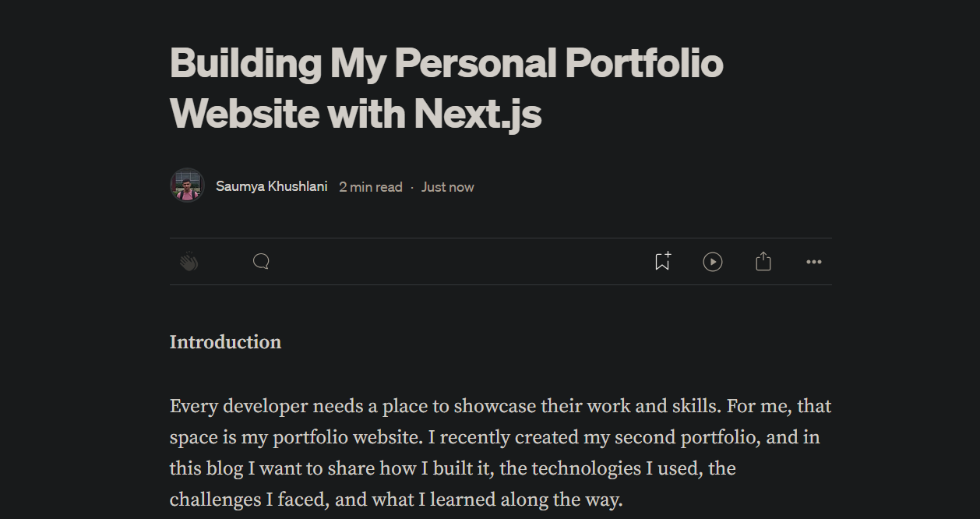The height and width of the screenshot is (519, 980).
Task: Click the 'Just now' timestamp
Action: 447,186
